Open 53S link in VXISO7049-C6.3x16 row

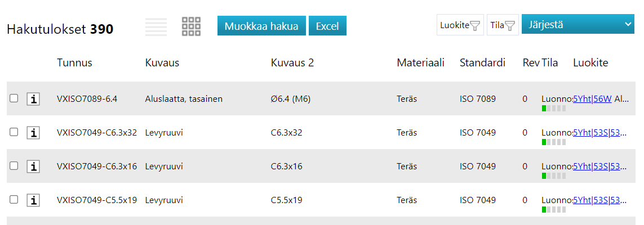pos(601,166)
